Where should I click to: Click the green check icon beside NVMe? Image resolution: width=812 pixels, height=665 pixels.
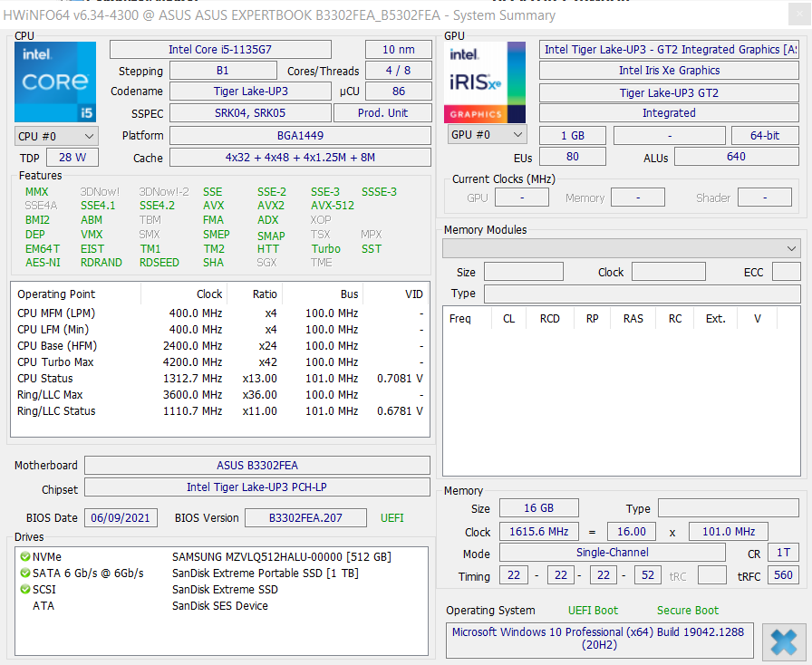point(24,557)
